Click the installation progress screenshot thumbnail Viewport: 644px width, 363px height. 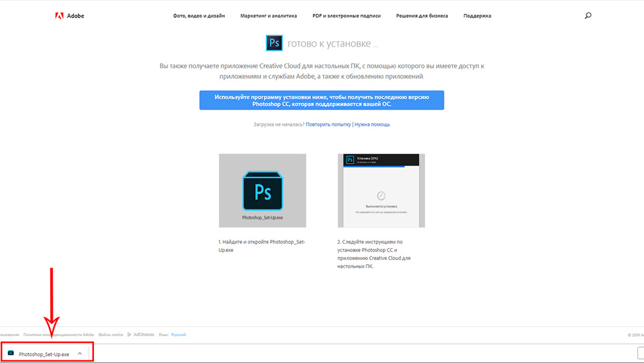click(381, 191)
